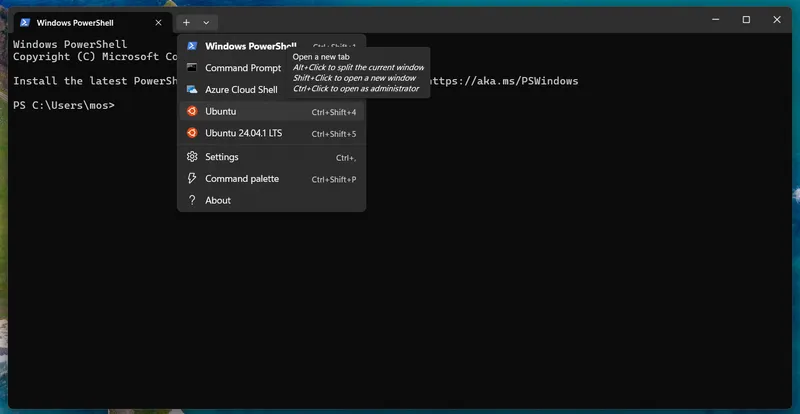Select the Command Prompt profile label
The height and width of the screenshot is (414, 800).
click(243, 68)
